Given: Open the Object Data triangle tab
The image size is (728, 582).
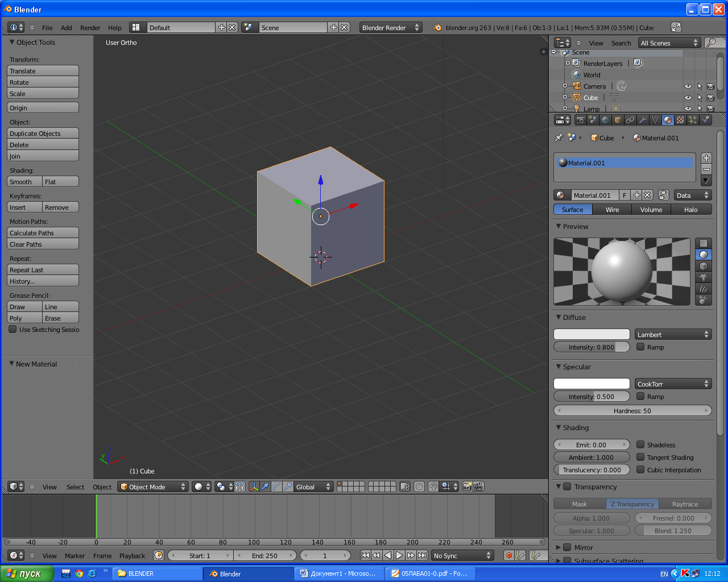Looking at the screenshot, I should [655, 120].
